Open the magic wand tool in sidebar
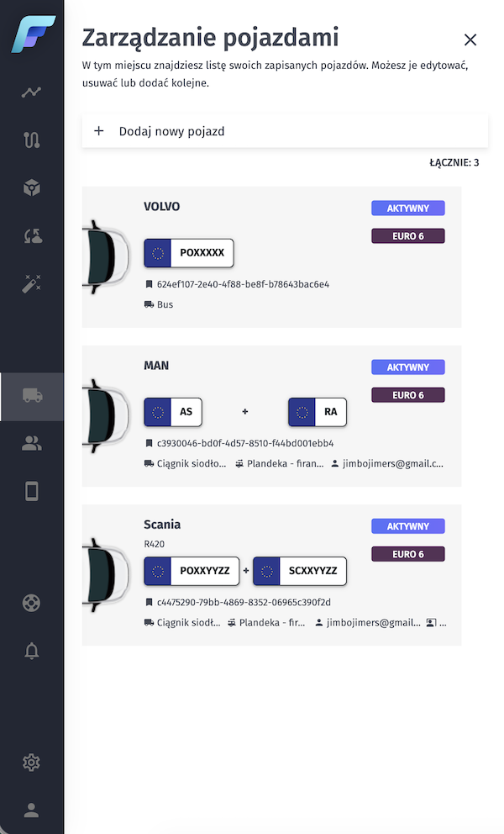 pos(32,283)
